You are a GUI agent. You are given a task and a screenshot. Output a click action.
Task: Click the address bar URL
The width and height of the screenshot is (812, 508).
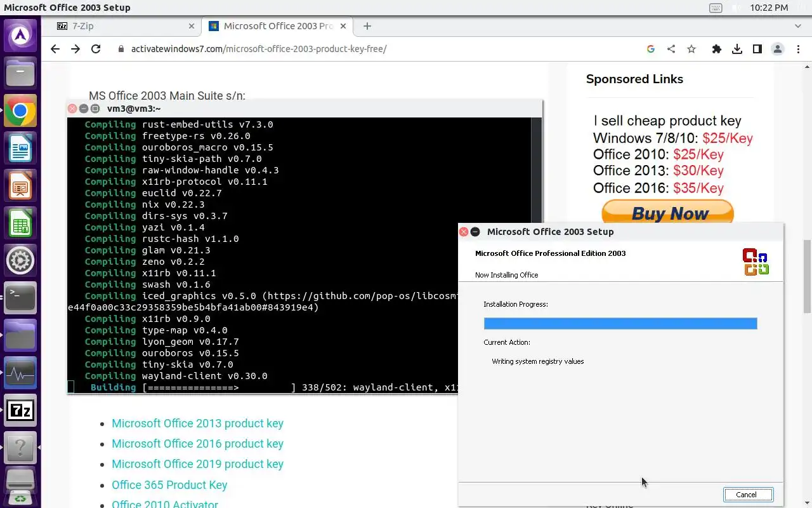point(259,49)
